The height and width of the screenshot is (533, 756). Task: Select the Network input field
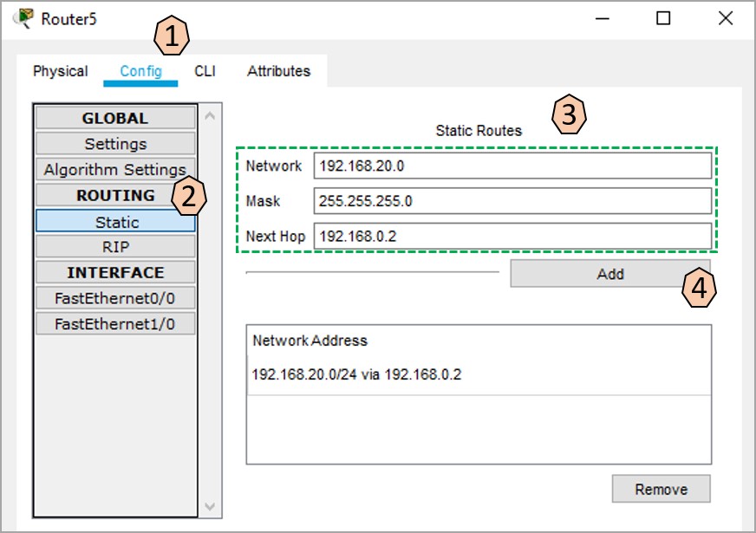click(x=512, y=166)
